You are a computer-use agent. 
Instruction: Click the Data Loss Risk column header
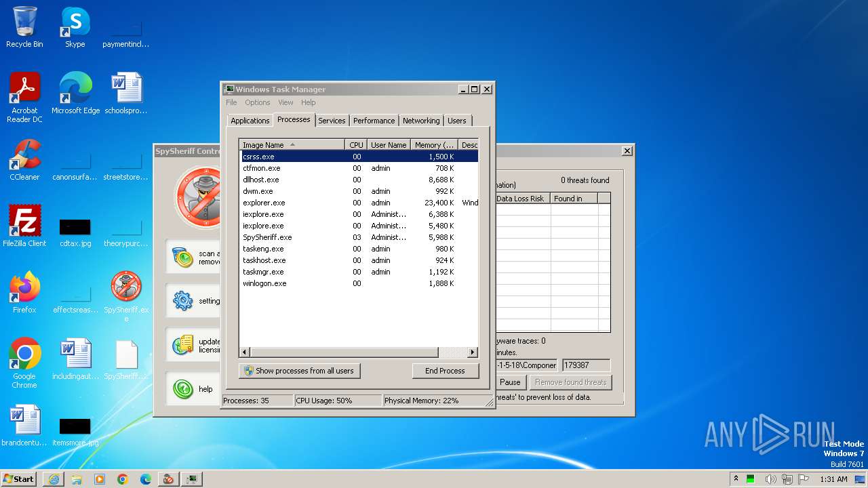coord(522,199)
